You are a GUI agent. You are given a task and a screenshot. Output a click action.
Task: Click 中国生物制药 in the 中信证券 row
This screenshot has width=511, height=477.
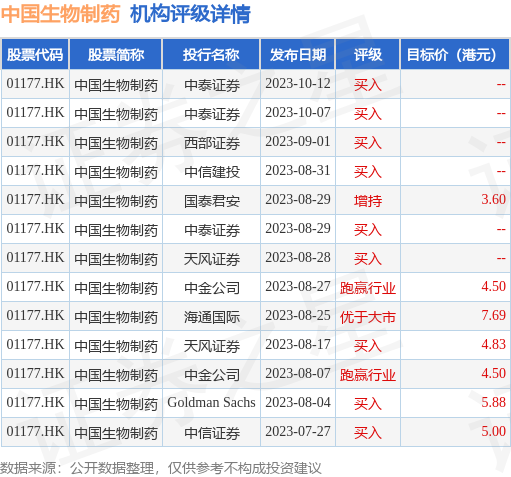coord(116,433)
